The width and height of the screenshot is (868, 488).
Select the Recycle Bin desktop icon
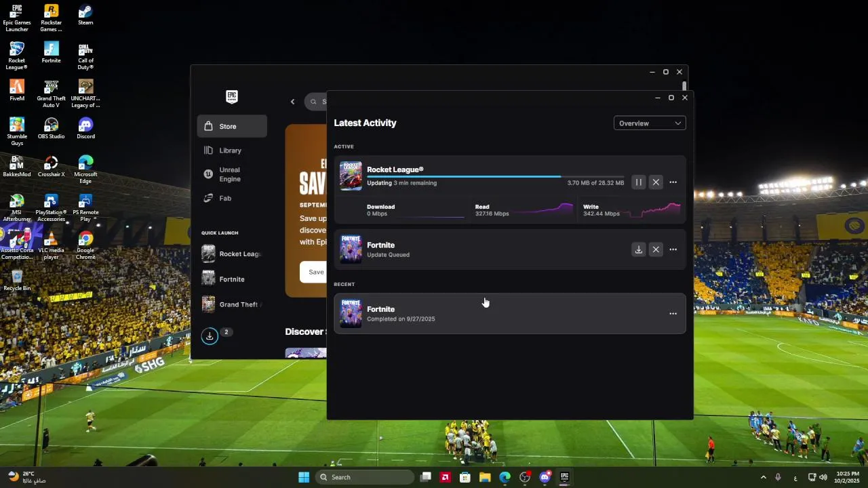[17, 281]
